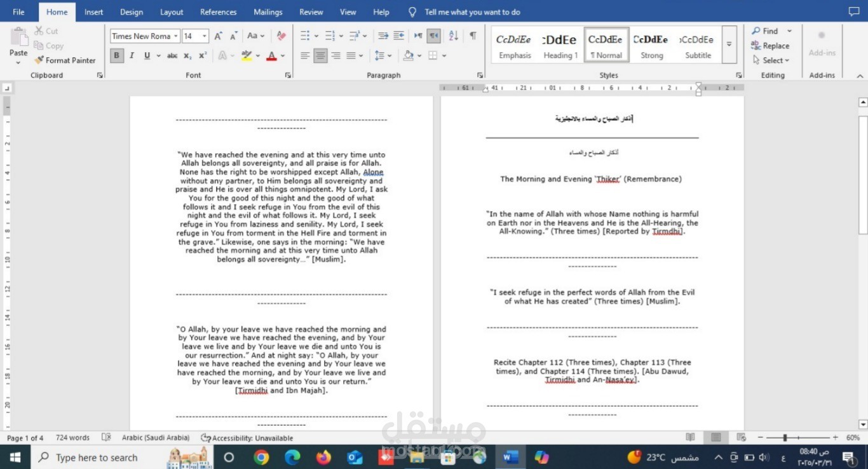Center align the paragraph
The width and height of the screenshot is (868, 469).
coord(320,56)
